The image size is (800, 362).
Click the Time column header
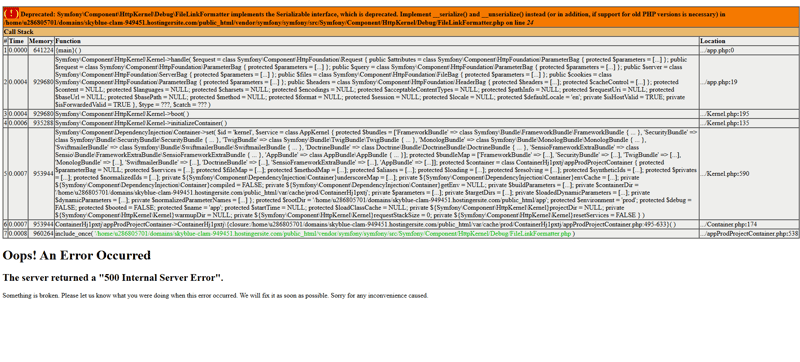point(17,41)
